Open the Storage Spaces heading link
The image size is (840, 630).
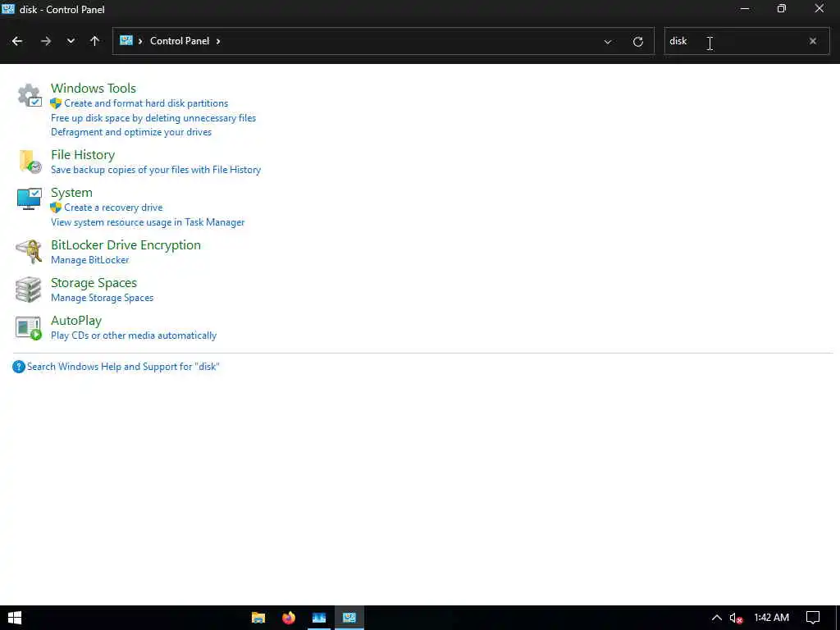(94, 282)
